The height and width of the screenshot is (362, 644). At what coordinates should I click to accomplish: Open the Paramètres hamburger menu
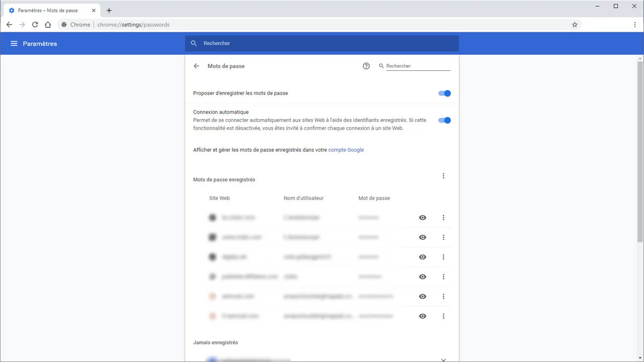point(13,43)
